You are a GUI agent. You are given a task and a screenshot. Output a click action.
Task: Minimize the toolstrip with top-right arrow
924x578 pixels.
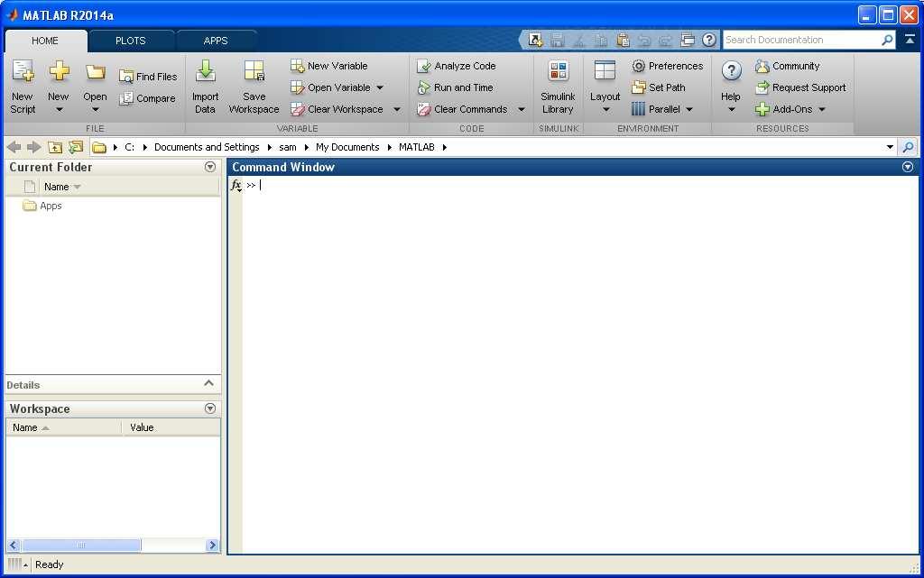910,40
